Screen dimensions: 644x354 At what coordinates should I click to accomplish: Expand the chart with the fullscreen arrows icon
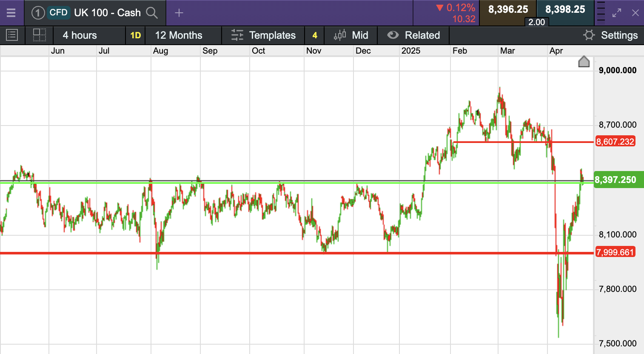click(617, 13)
